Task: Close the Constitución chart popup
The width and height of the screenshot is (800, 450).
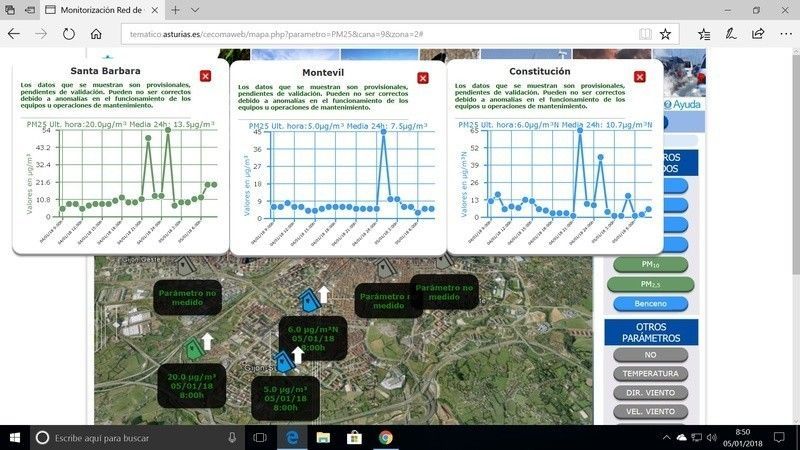Action: (x=640, y=77)
